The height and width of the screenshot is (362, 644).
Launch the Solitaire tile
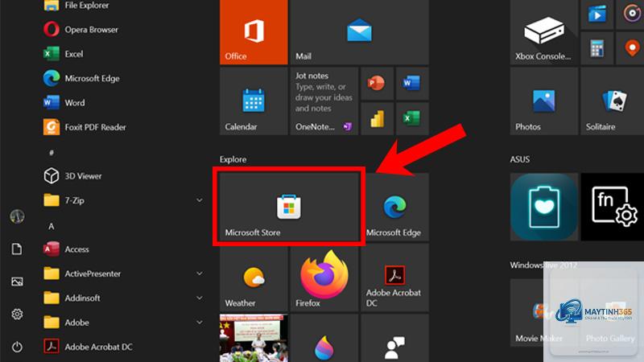click(613, 101)
